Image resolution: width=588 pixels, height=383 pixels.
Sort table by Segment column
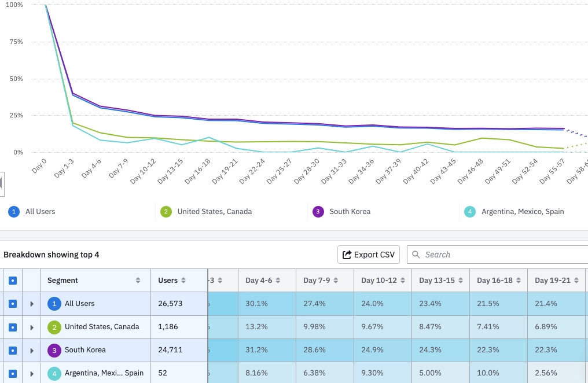pos(138,281)
